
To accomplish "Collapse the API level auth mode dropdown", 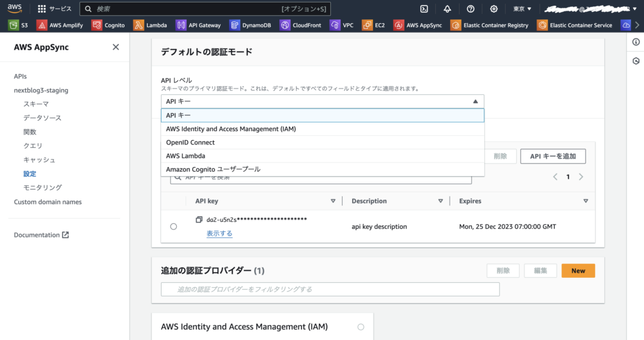I will [323, 101].
